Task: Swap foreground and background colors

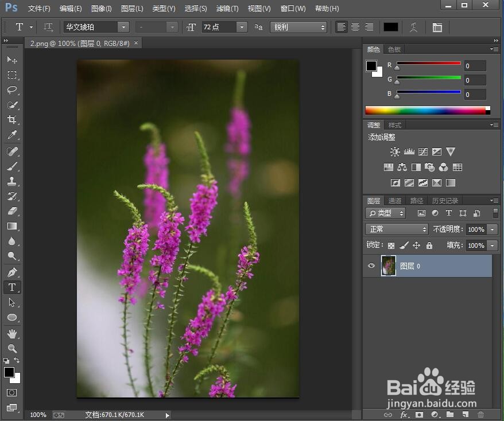Action: pos(17,360)
